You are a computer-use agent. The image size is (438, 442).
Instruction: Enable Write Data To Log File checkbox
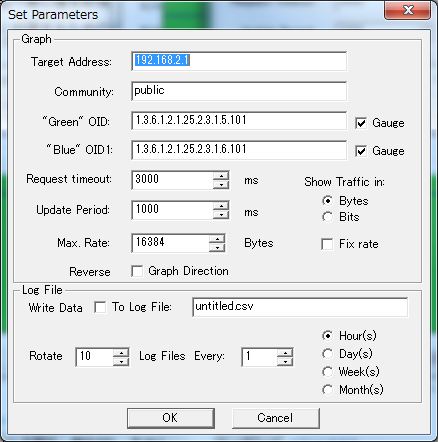tap(100, 307)
